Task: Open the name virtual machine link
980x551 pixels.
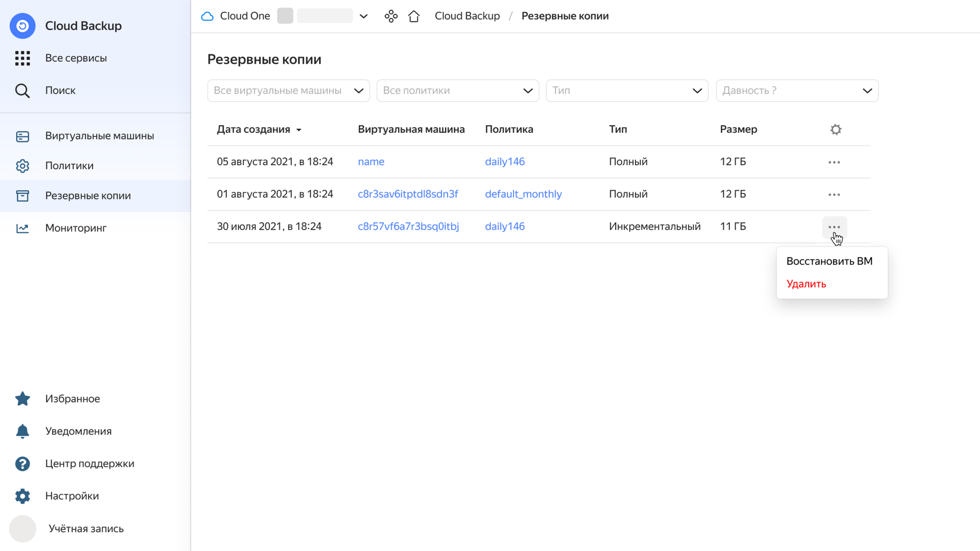Action: pos(371,162)
